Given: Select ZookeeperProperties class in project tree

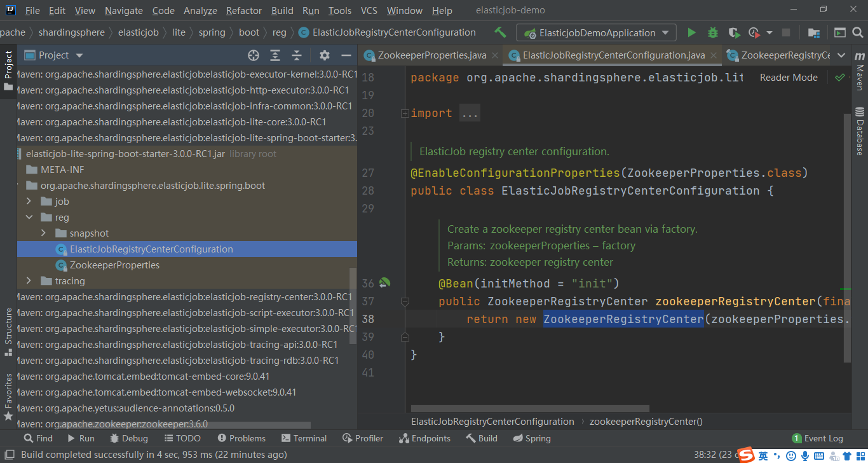Looking at the screenshot, I should click(114, 265).
